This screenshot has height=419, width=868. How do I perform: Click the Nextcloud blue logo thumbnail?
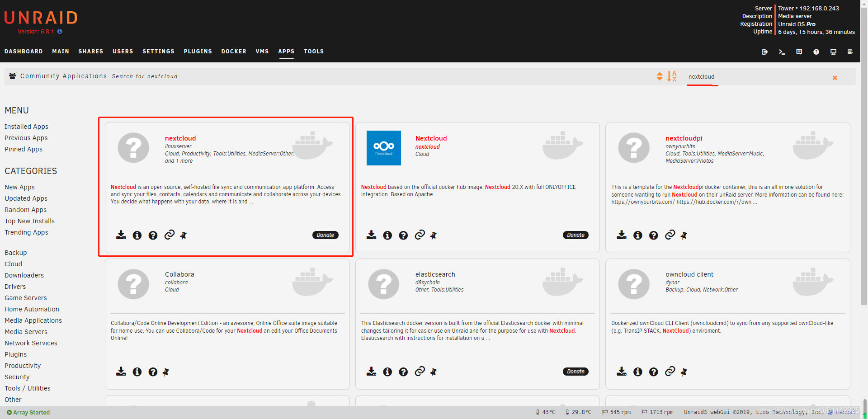383,148
